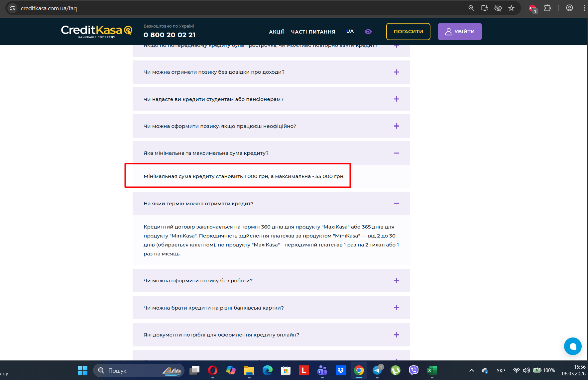Click the Пошук taskbar search box
Screen dimensions: 588x380
tap(139, 370)
